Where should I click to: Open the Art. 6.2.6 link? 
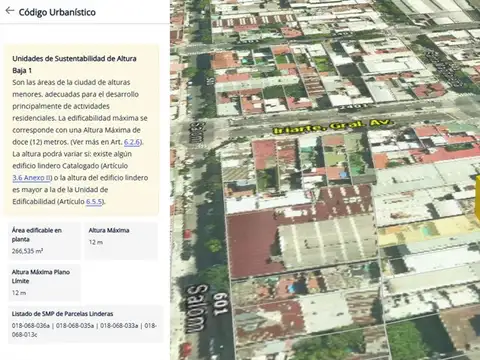132,142
